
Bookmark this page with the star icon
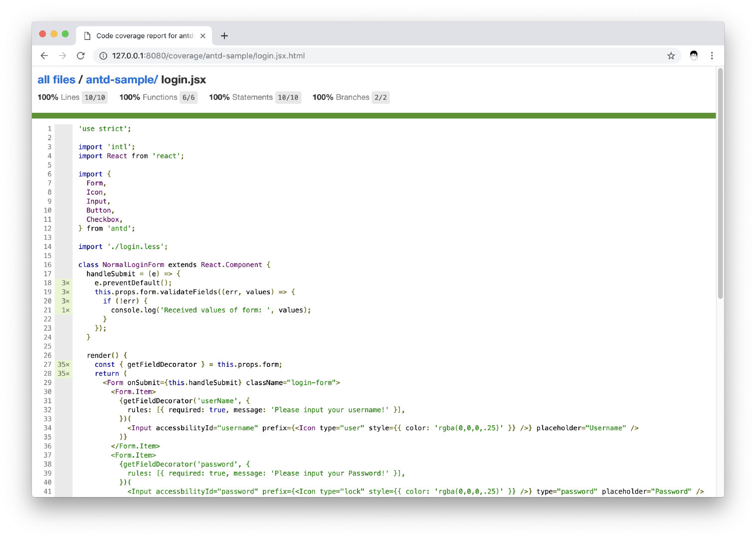[671, 56]
